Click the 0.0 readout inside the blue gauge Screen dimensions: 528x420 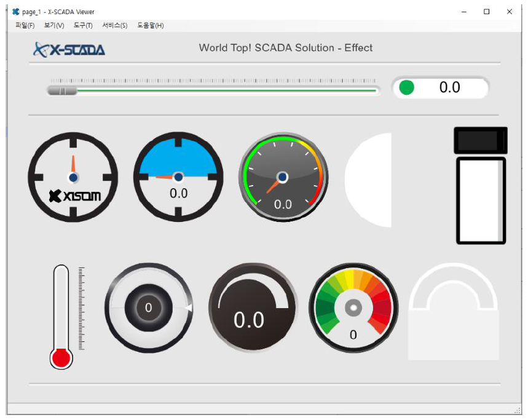click(x=178, y=193)
